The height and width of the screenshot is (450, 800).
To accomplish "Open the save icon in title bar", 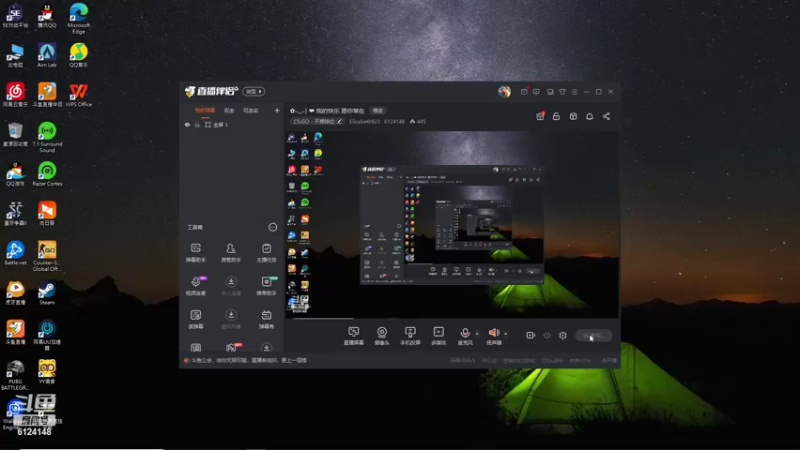I will [550, 92].
